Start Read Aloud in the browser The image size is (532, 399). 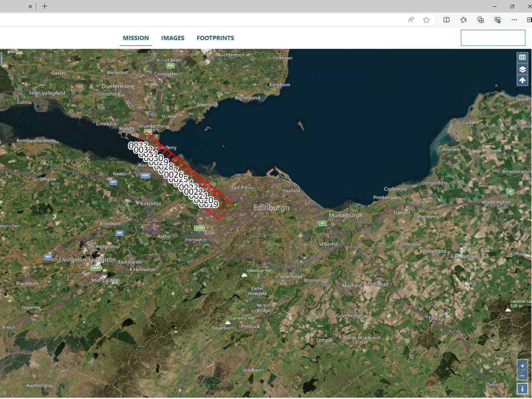click(410, 20)
